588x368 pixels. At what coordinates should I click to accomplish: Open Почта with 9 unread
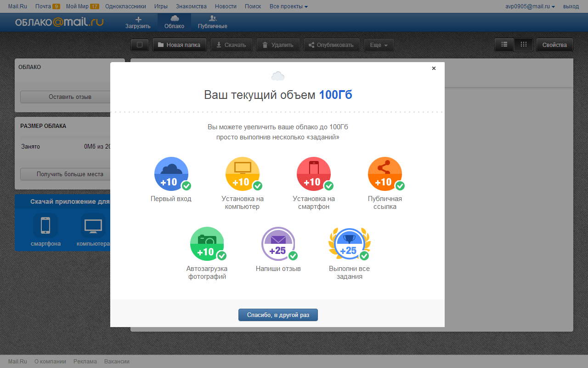[48, 6]
